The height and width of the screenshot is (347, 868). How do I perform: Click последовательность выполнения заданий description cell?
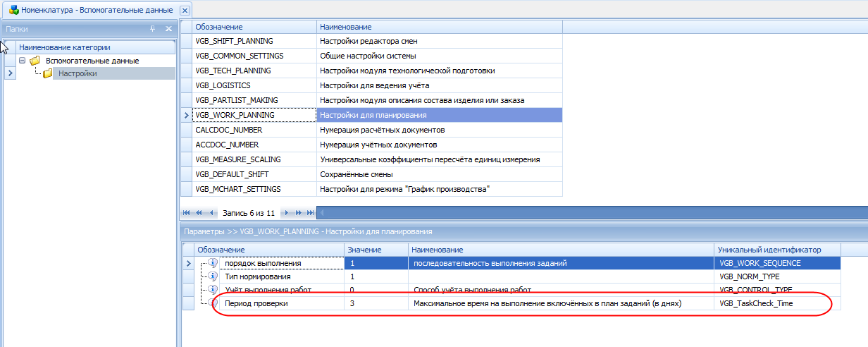(561, 263)
